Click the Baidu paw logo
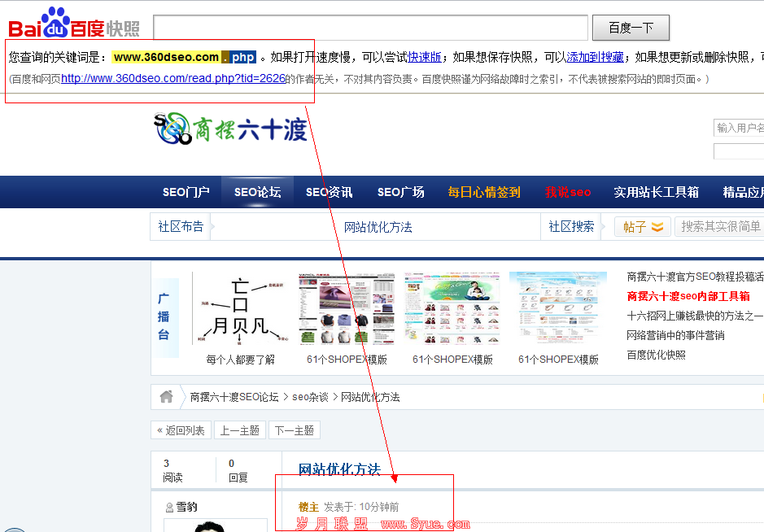764x532 pixels. coord(55,21)
